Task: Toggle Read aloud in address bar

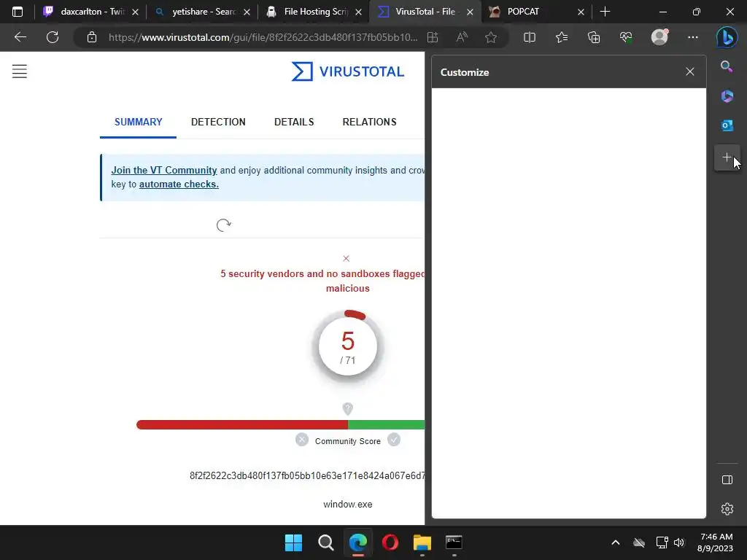Action: coord(462,37)
